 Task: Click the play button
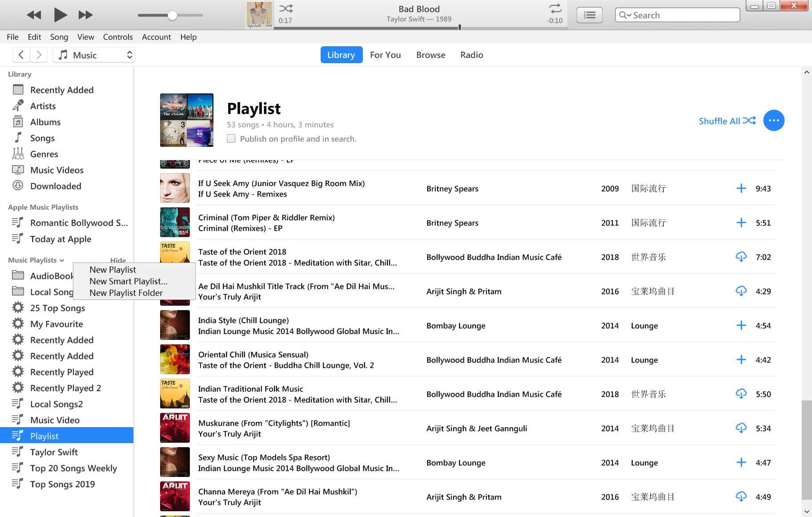click(60, 15)
